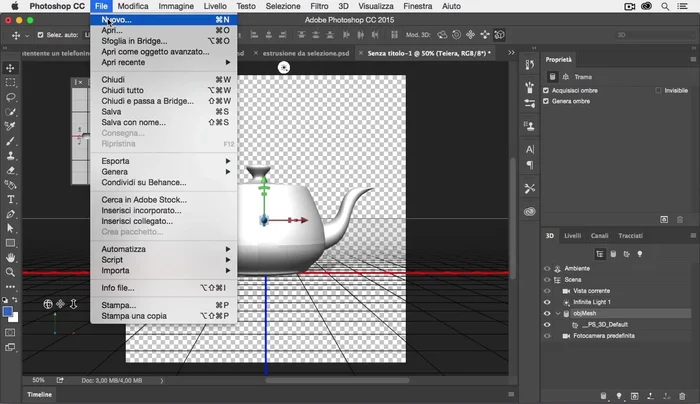Uncheck the Genera ombre checkbox
The width and height of the screenshot is (700, 404).
pos(546,102)
